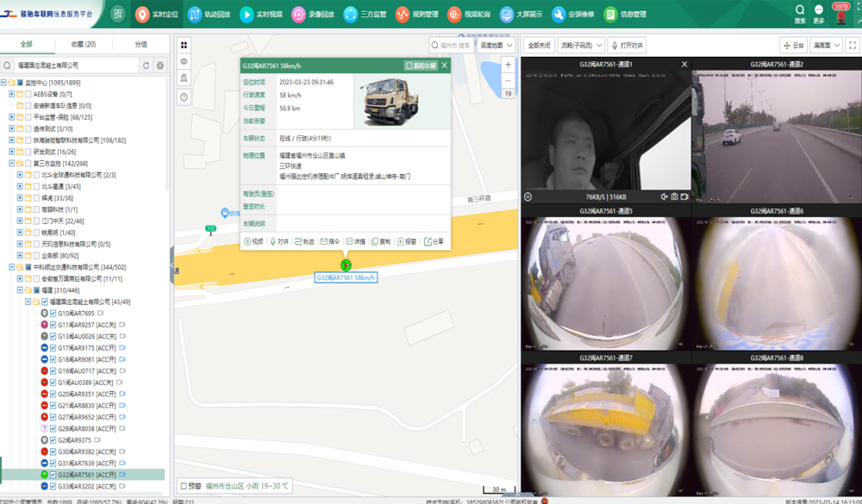Screen dimensions: 862x504
Task: Click the 打开对讲 open intercom button
Action: click(628, 45)
